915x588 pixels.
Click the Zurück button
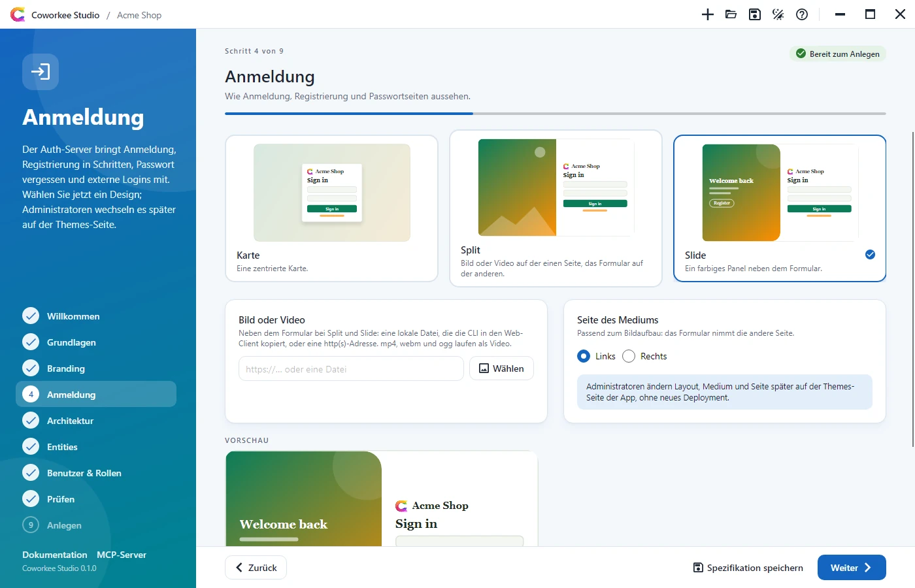click(256, 568)
